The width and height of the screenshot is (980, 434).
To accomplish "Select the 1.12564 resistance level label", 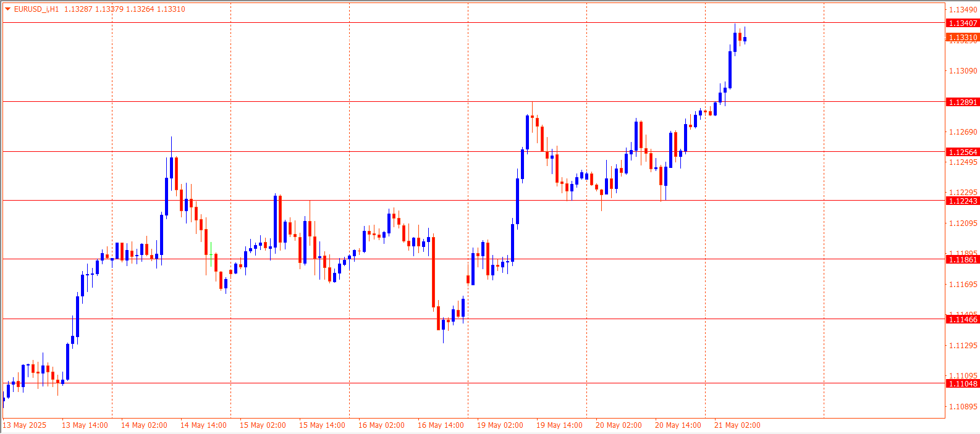I will 963,152.
